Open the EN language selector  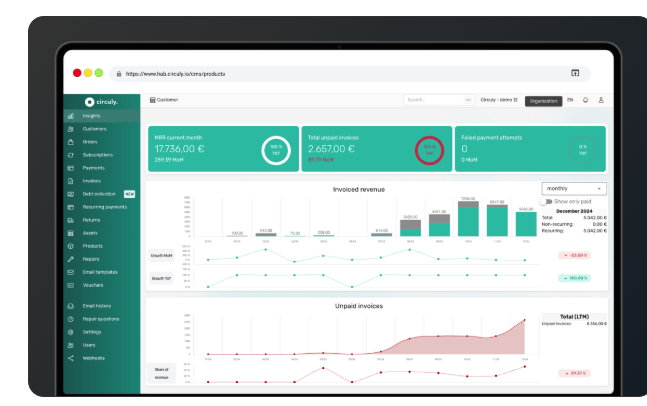570,100
